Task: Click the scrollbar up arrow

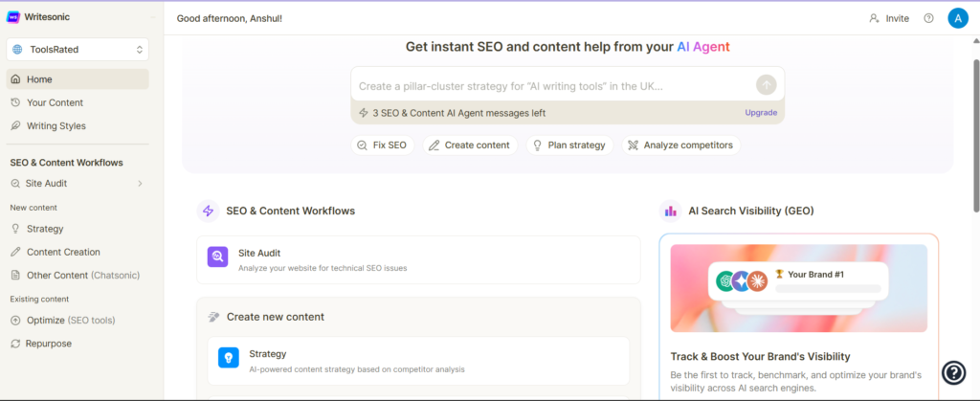Action: coord(976,41)
